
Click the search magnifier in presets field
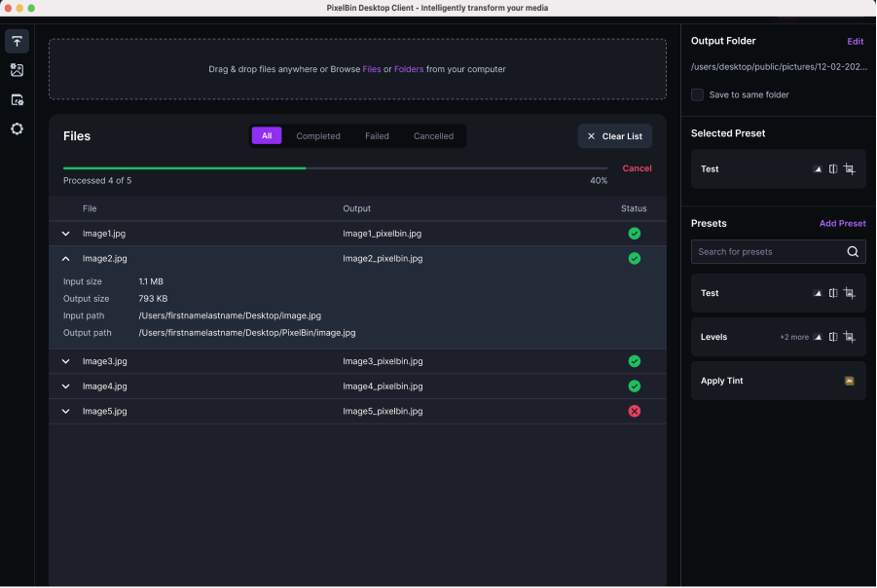[x=853, y=252]
